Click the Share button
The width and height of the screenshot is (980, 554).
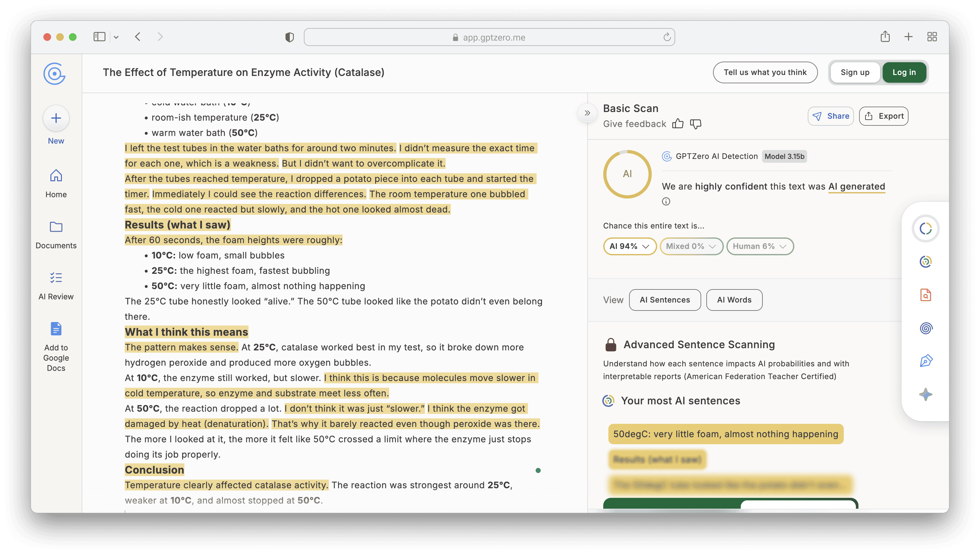point(830,116)
